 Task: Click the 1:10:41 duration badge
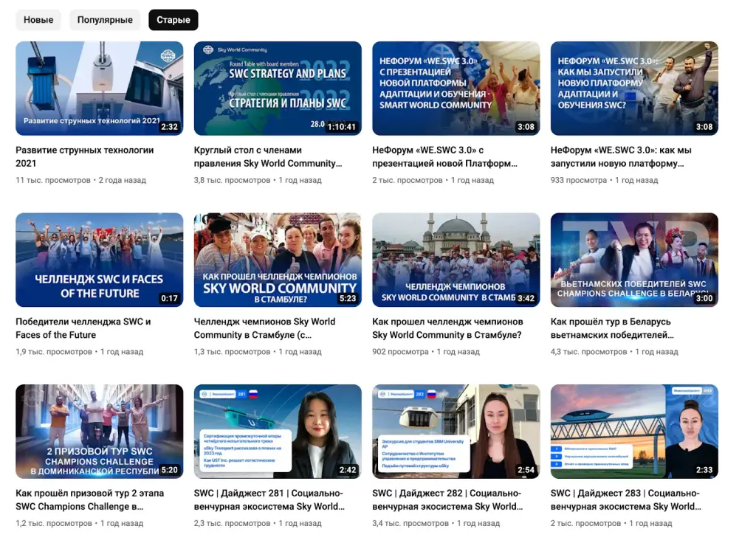tap(341, 127)
